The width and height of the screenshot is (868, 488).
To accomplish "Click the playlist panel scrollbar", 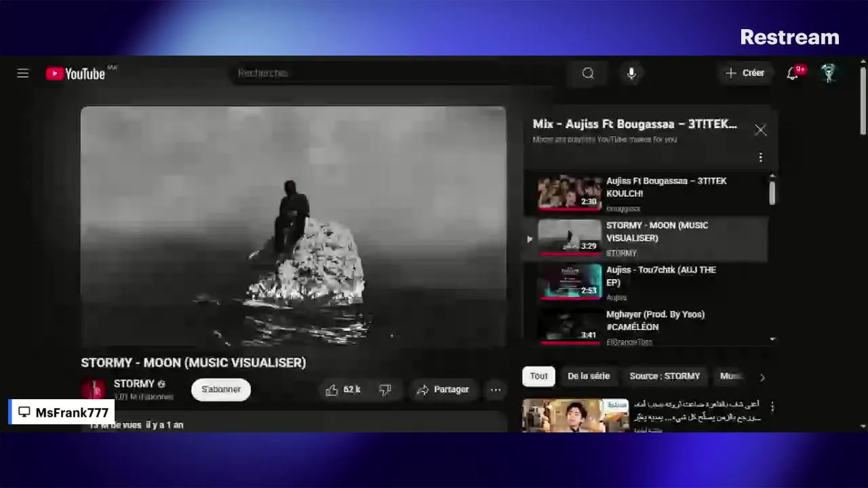I will tap(772, 193).
